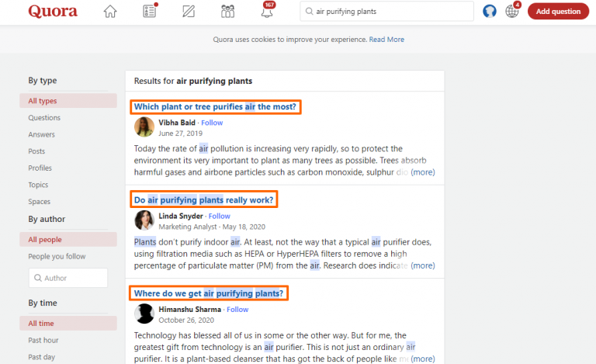Expand Vibha Baid's answer with (more)
This screenshot has height=364, width=596.
click(423, 172)
